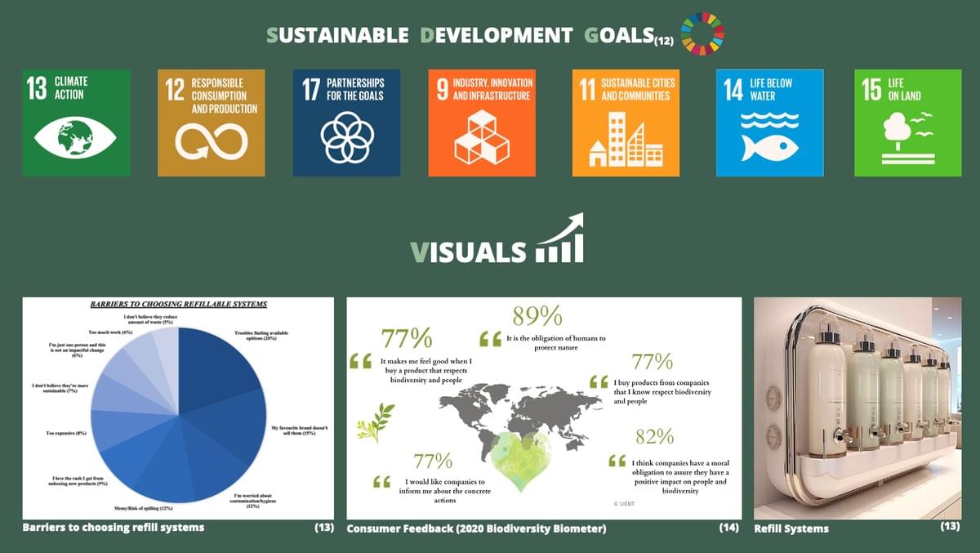Click quote mark beside 'companies have a moral obligation'

pyautogui.click(x=617, y=462)
